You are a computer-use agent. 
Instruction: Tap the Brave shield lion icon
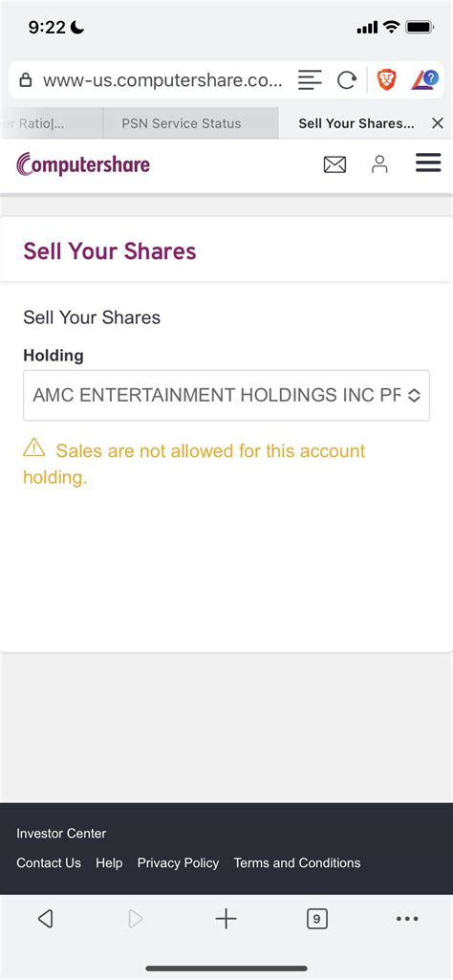[387, 79]
